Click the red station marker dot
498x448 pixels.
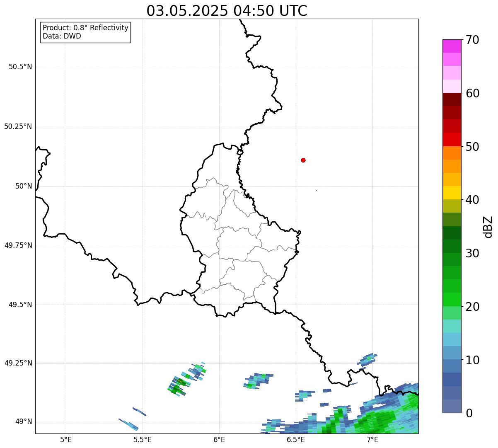[x=303, y=160]
